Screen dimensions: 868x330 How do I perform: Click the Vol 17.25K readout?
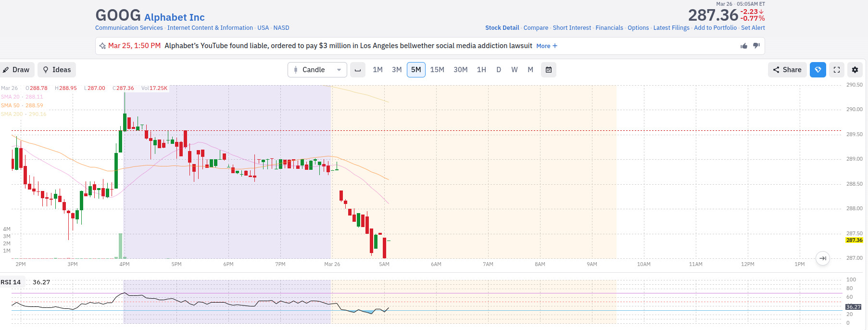pyautogui.click(x=154, y=88)
